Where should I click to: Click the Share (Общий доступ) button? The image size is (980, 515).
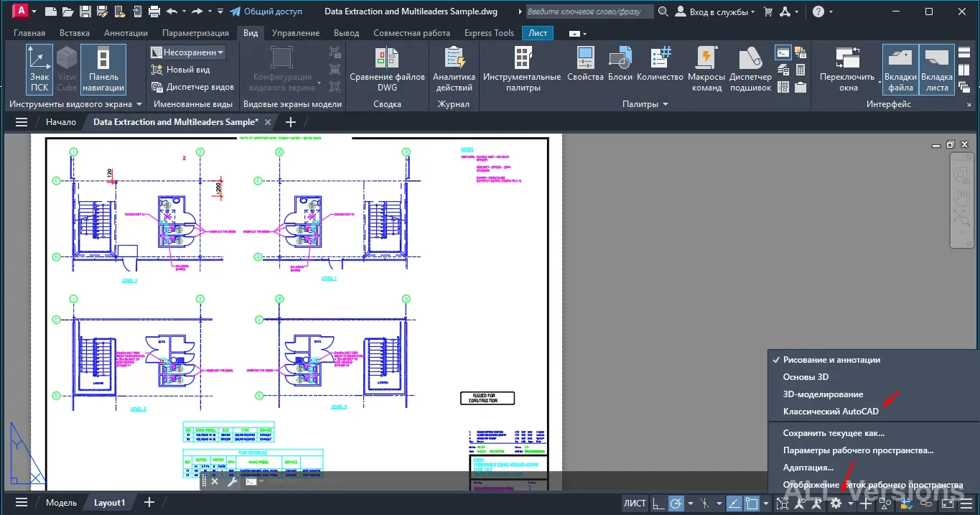[266, 11]
